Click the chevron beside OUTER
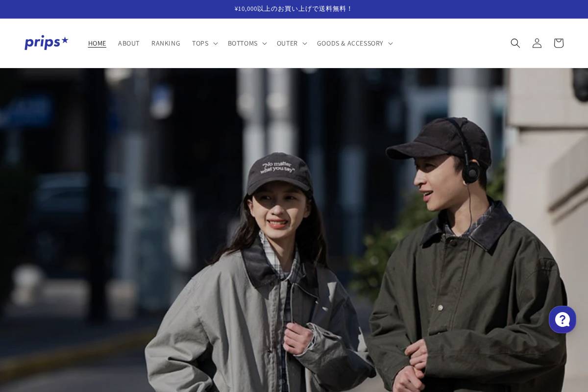588x392 pixels. tap(304, 43)
